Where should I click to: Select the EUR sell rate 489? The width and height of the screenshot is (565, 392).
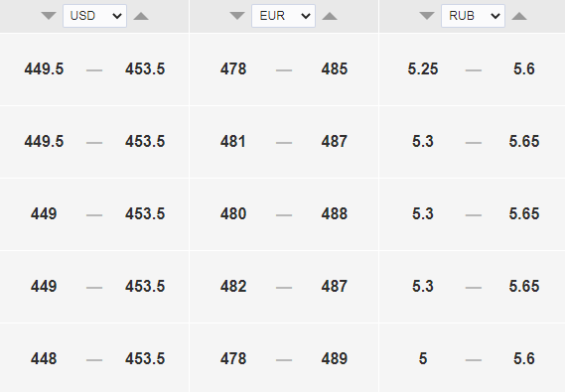coord(335,359)
